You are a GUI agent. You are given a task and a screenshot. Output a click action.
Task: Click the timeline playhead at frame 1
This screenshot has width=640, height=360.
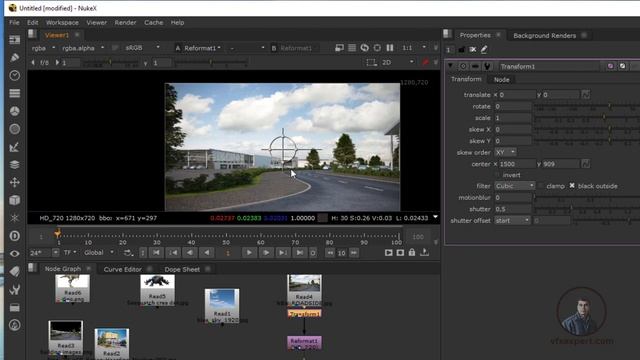click(58, 234)
